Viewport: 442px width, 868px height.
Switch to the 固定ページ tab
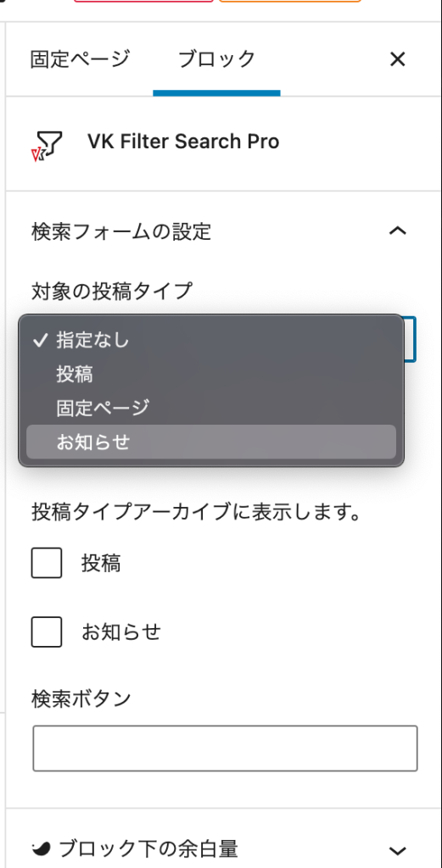(81, 58)
